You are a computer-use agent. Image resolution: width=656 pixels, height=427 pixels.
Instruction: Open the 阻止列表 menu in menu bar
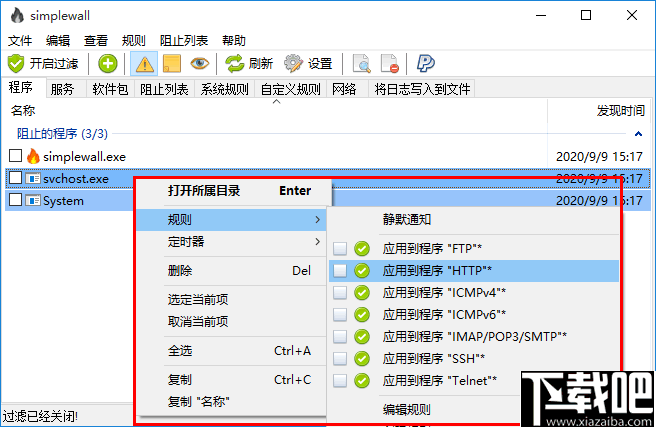click(x=184, y=41)
